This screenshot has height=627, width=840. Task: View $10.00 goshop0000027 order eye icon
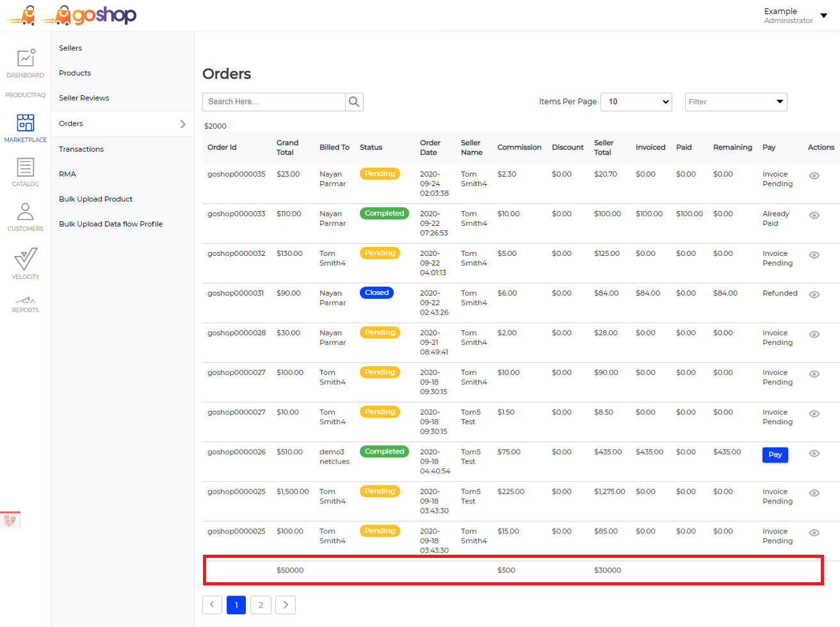[814, 413]
